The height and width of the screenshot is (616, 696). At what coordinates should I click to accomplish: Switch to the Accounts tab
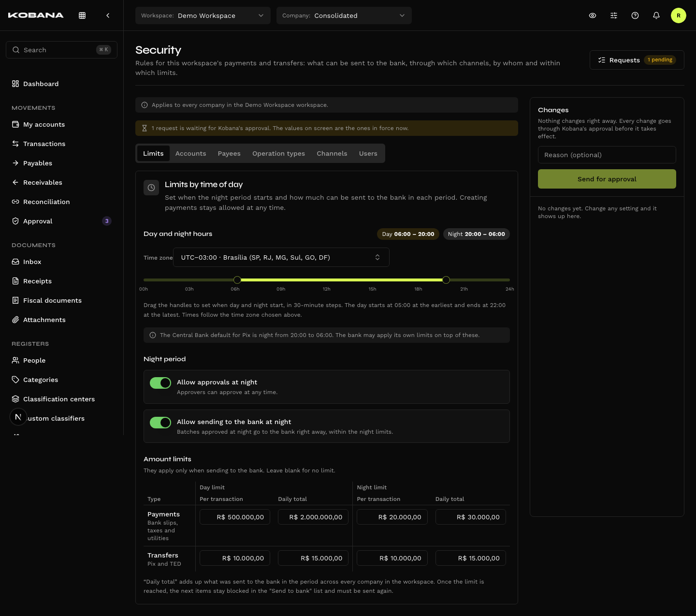pyautogui.click(x=190, y=153)
